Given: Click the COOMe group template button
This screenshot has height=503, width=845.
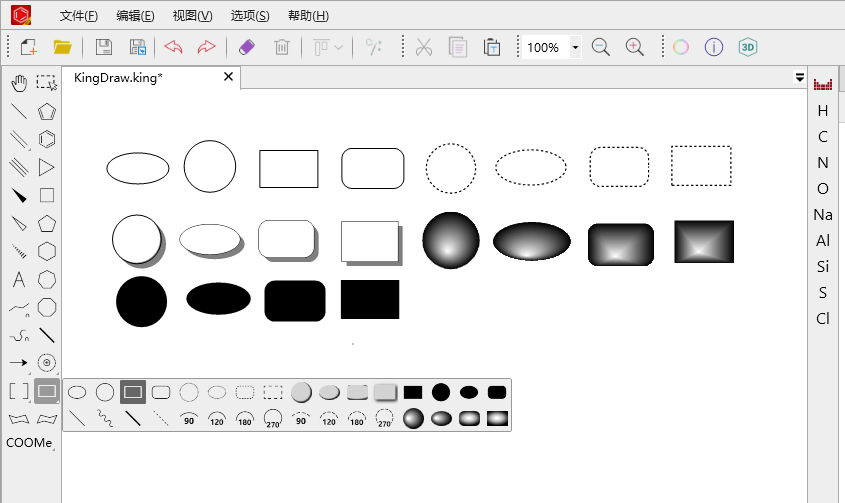Looking at the screenshot, I should 29,443.
